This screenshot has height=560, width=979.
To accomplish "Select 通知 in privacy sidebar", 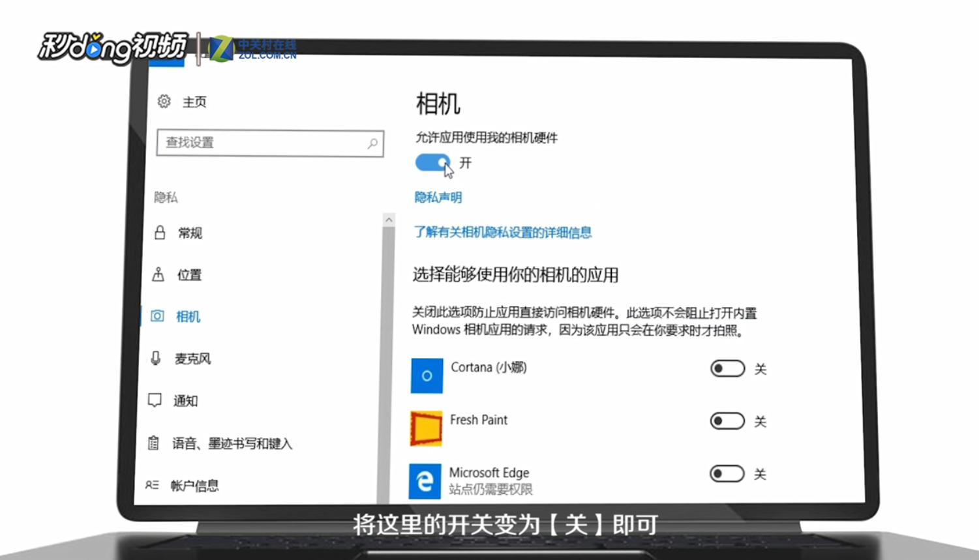I will click(185, 401).
